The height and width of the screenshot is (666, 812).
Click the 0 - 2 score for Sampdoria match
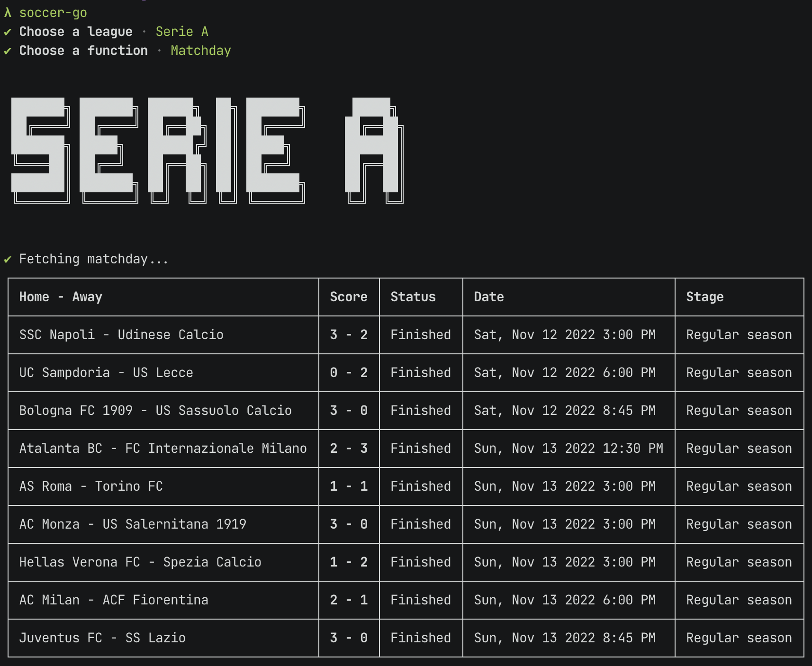[x=349, y=373]
